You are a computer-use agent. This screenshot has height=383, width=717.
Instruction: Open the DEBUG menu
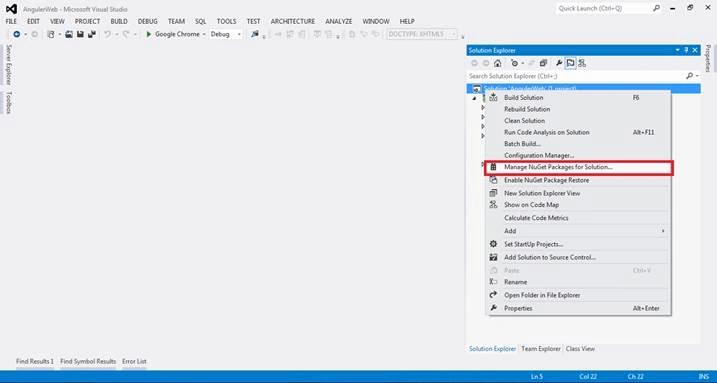click(x=147, y=21)
